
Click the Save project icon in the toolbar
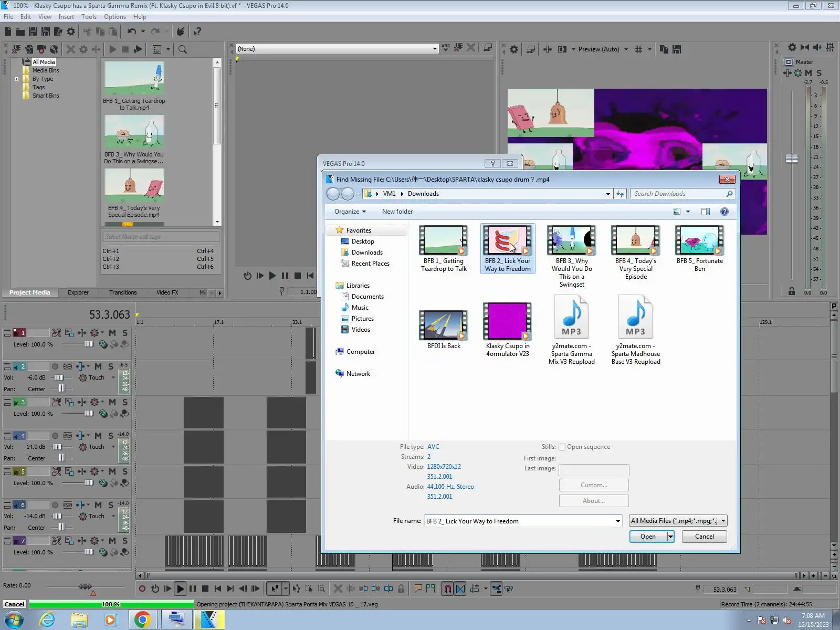[x=33, y=32]
